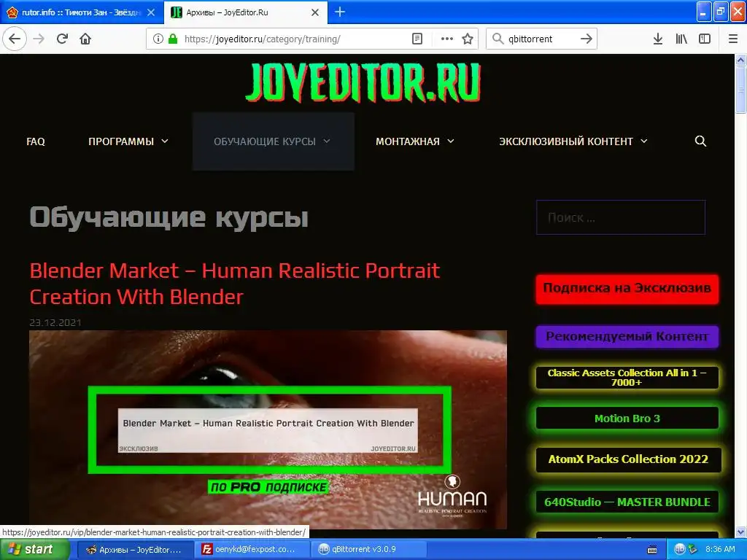Viewport: 747px width, 560px height.
Task: Submit qbittorrent search with arrow button
Action: pos(587,39)
